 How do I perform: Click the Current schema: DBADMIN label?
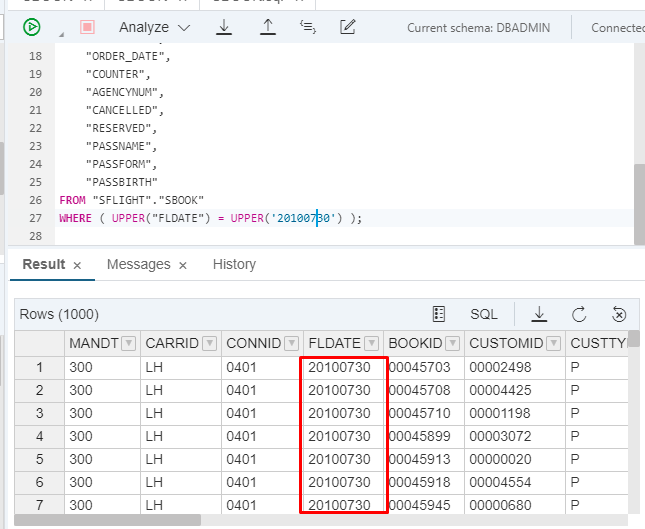click(478, 28)
